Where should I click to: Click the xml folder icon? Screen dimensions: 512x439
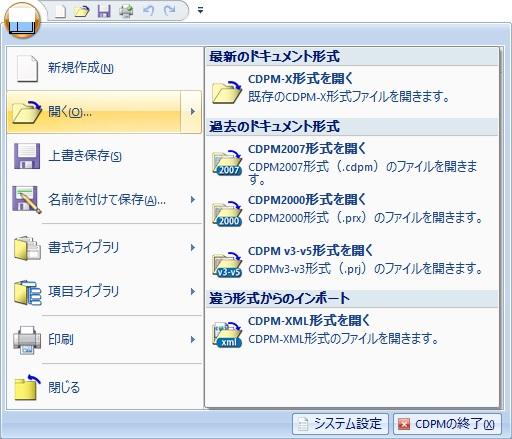tap(227, 334)
